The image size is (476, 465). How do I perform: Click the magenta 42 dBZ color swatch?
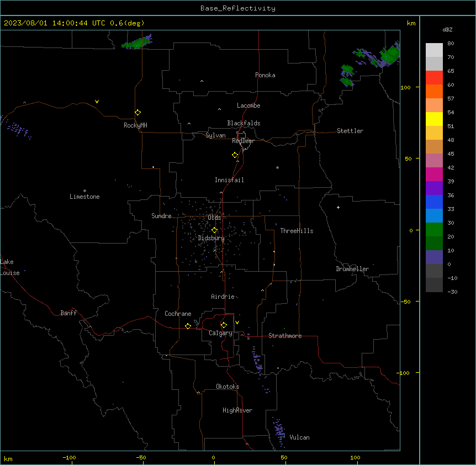[x=434, y=174]
